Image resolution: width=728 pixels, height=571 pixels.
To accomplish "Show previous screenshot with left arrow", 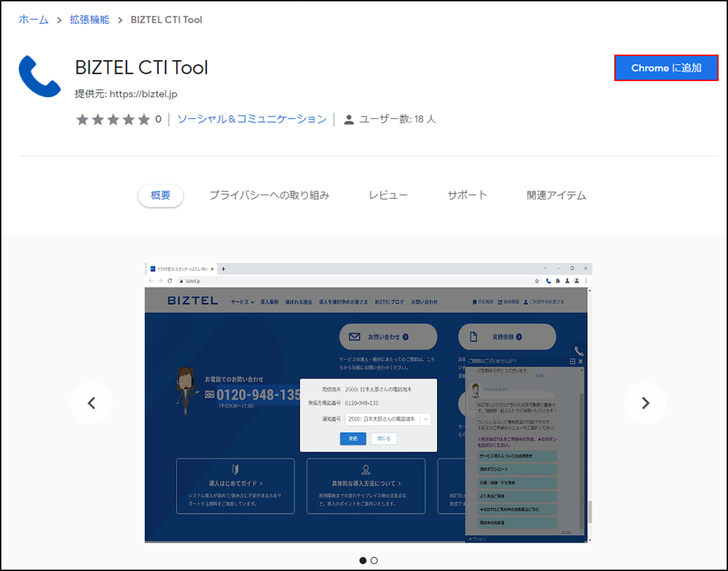I will (92, 403).
